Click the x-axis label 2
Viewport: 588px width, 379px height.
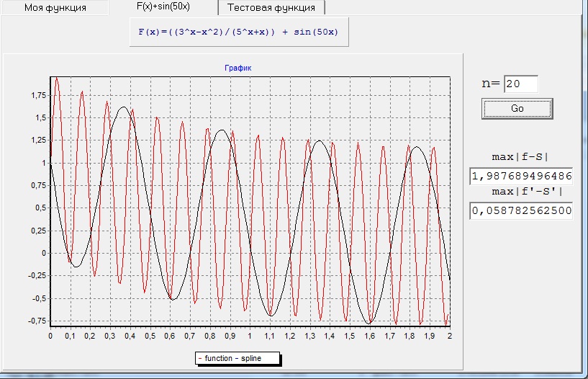point(450,336)
